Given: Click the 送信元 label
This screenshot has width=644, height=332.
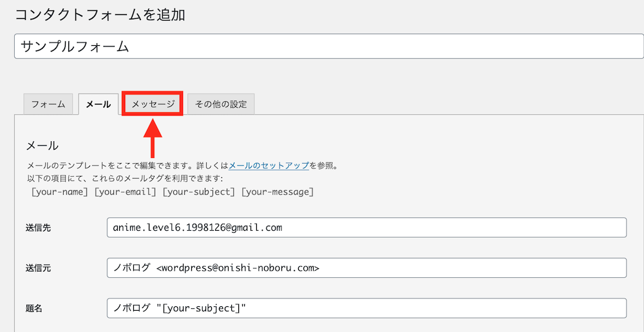Looking at the screenshot, I should tap(38, 268).
